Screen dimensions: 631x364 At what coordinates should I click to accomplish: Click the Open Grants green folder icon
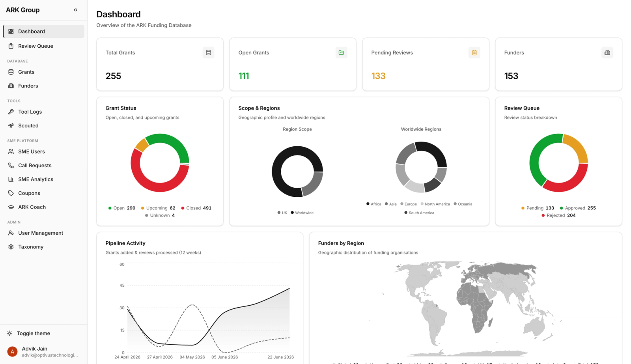pos(342,52)
